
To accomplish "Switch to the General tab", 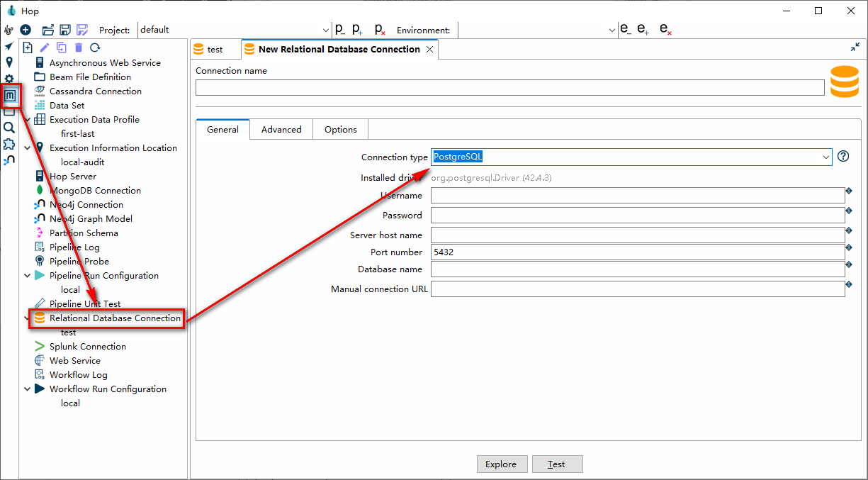I will (x=222, y=130).
